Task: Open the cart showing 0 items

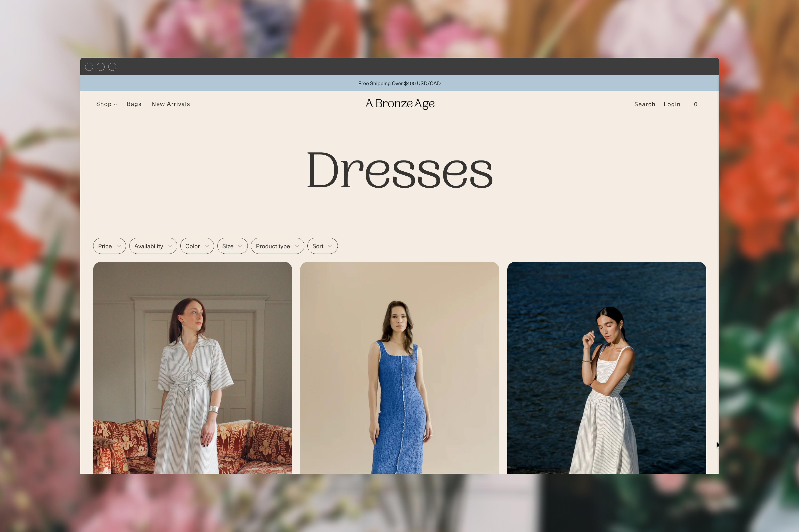Action: point(696,104)
